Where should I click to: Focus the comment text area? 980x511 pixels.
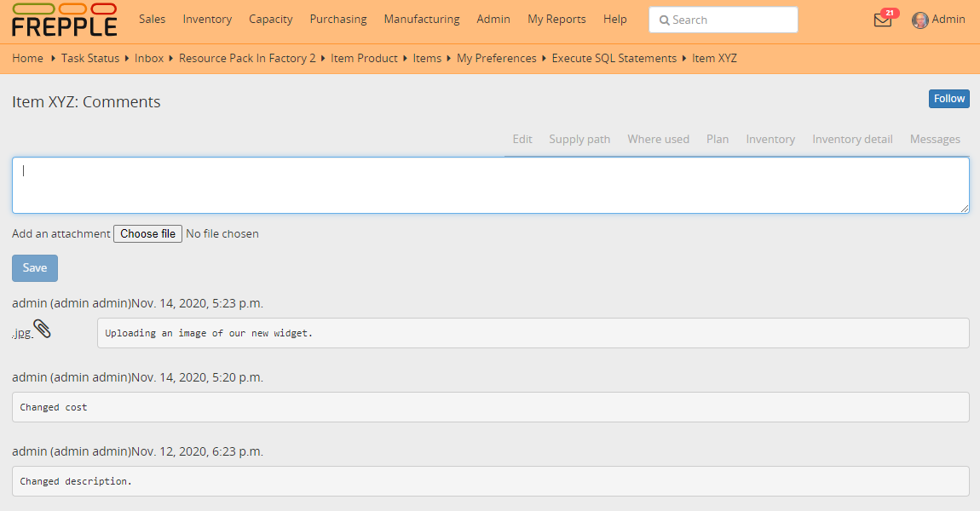click(x=490, y=185)
